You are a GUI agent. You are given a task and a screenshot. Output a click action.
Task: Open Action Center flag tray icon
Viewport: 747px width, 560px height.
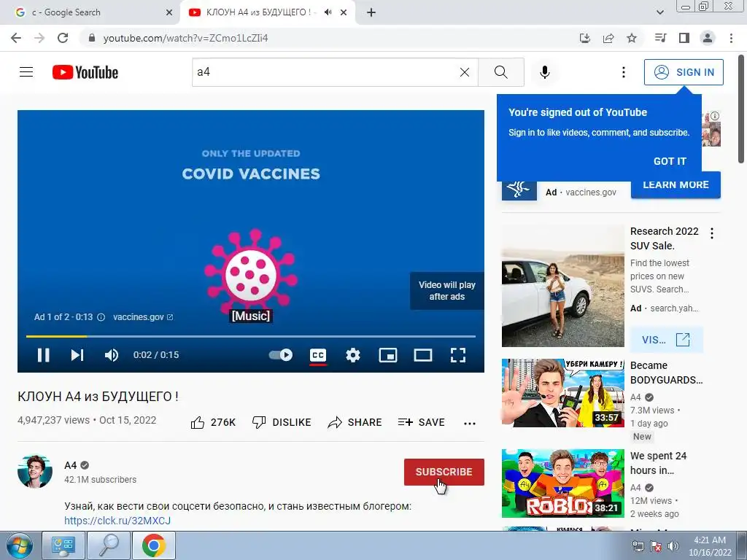tap(656, 546)
